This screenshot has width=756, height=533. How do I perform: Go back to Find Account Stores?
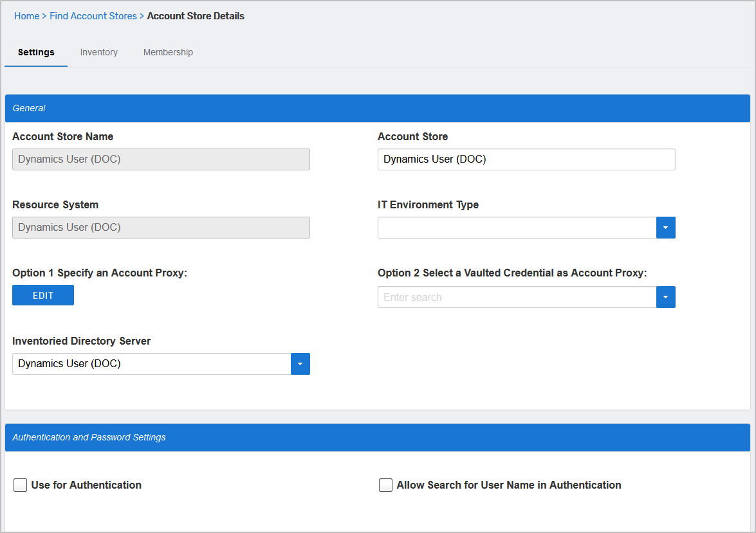pyautogui.click(x=93, y=16)
